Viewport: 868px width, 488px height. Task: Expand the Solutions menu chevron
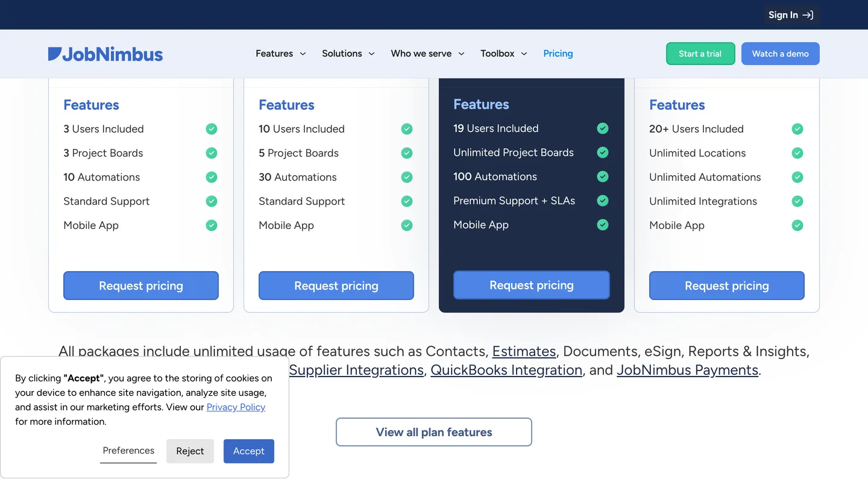coord(371,54)
